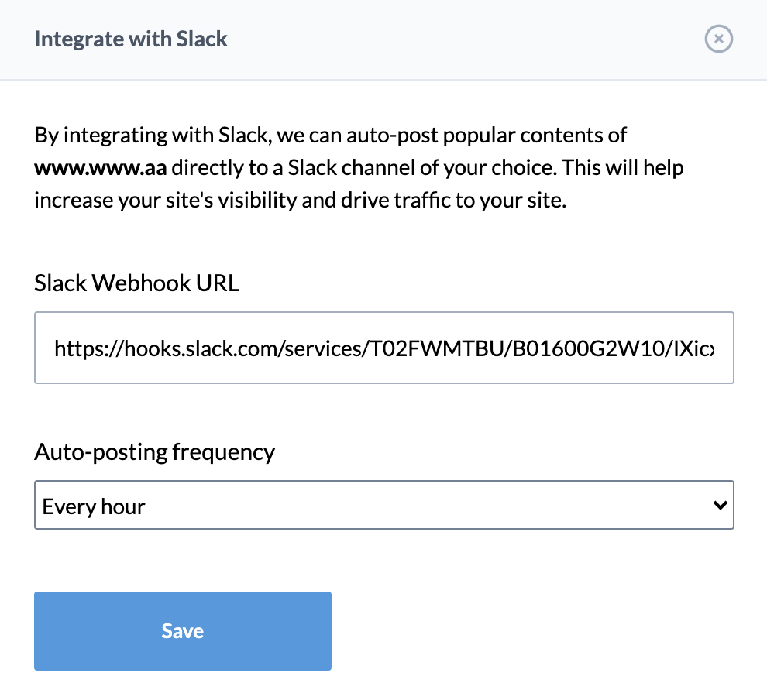Click the circled X icon in header
This screenshot has height=700, width=767.
pyautogui.click(x=718, y=39)
